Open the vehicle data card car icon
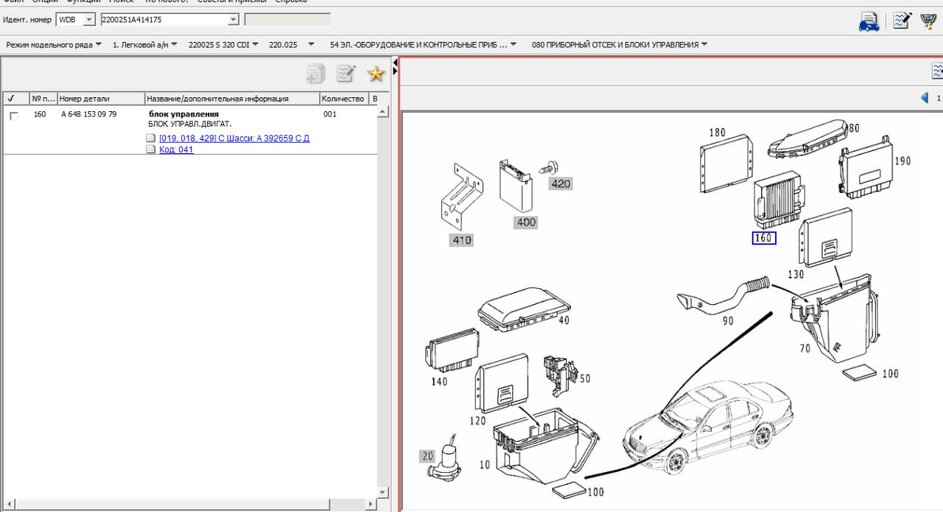Screen dimensions: 943x512 click(869, 21)
